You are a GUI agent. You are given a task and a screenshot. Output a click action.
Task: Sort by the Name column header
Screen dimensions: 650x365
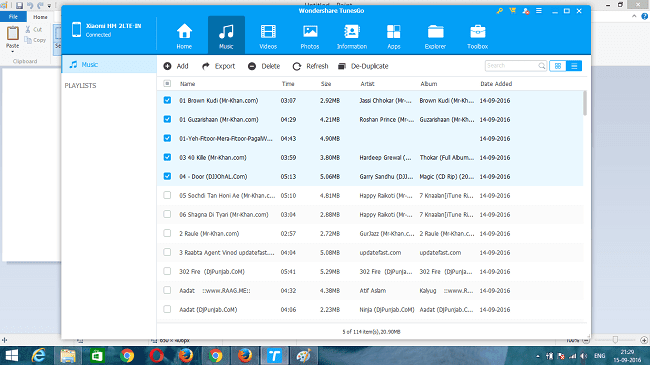[x=187, y=84]
